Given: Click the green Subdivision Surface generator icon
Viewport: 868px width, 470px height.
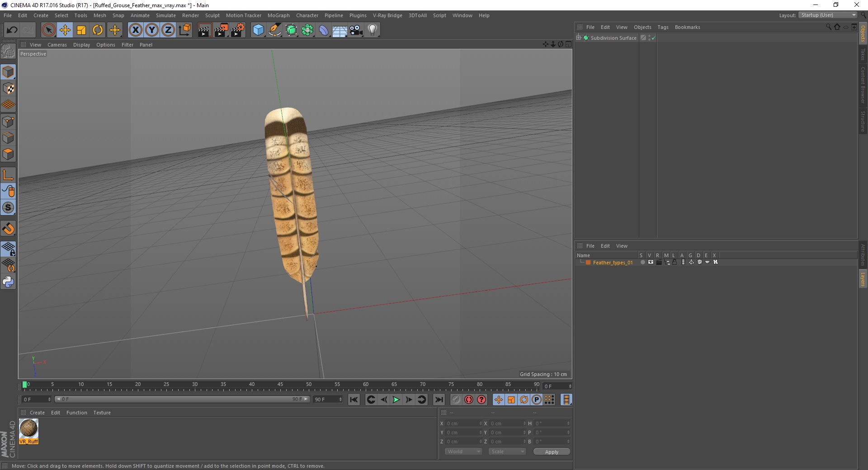Looking at the screenshot, I should 291,30.
